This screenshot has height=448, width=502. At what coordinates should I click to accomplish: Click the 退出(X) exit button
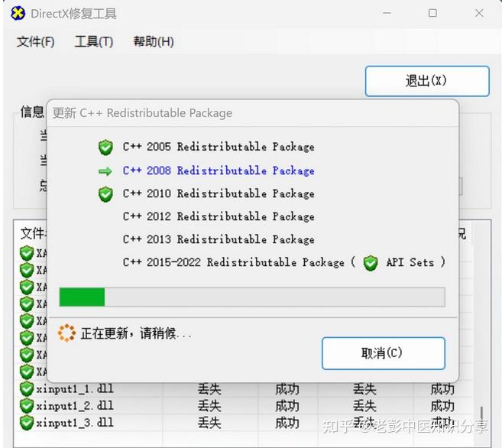point(427,81)
